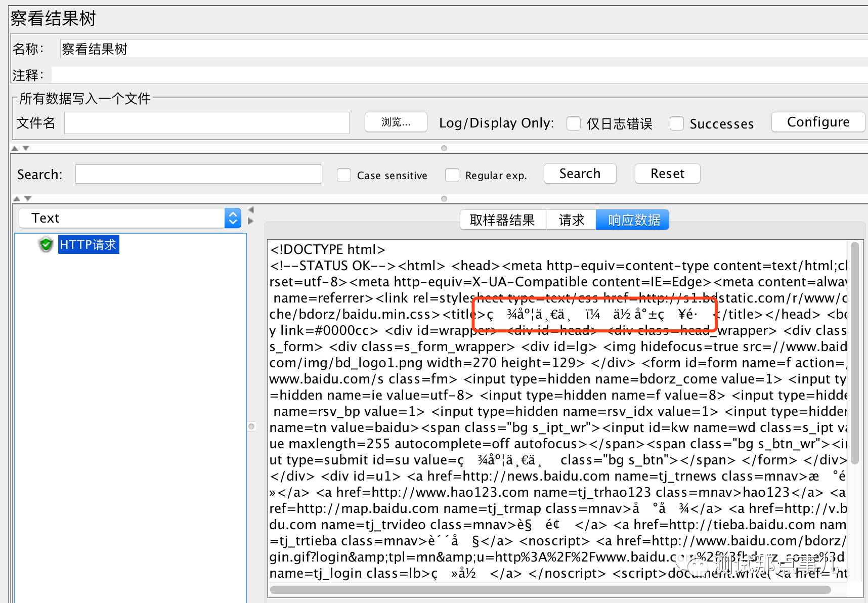The image size is (868, 603).
Task: Enable the Successes checkbox
Action: 677,123
